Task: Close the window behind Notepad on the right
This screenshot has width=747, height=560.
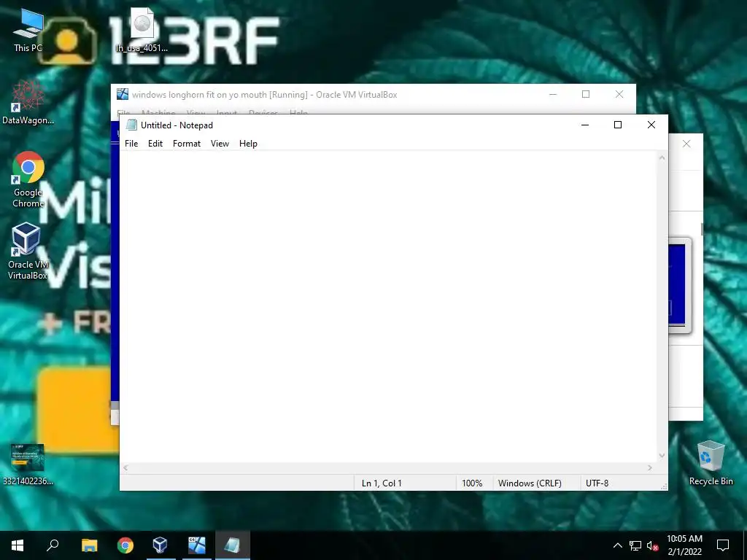Action: pyautogui.click(x=686, y=144)
